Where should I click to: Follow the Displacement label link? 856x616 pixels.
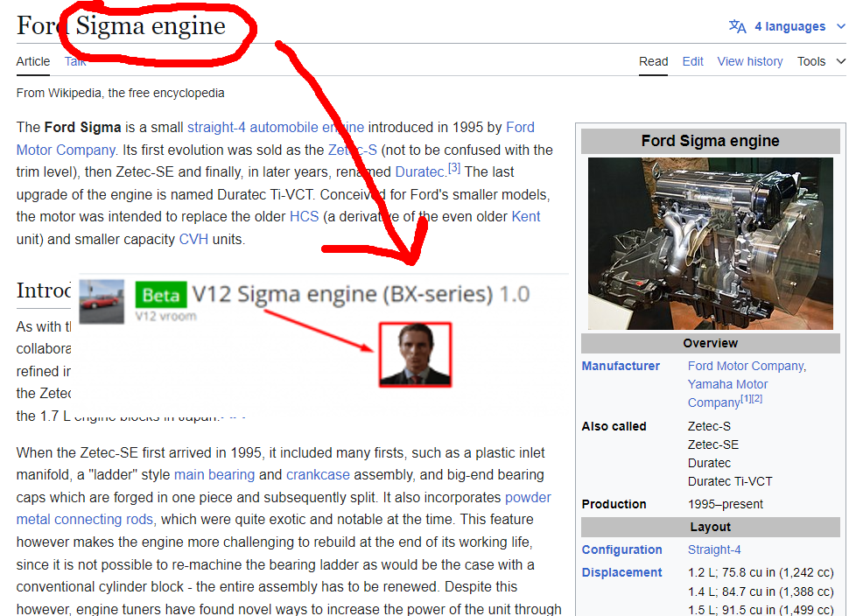pos(621,572)
